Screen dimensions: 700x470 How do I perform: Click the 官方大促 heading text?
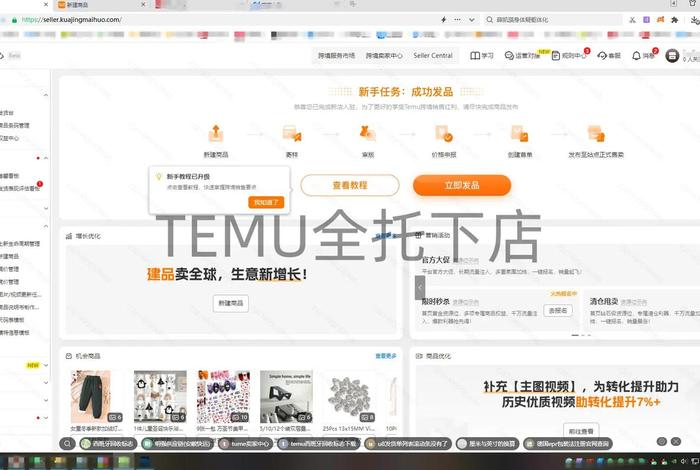click(435, 260)
